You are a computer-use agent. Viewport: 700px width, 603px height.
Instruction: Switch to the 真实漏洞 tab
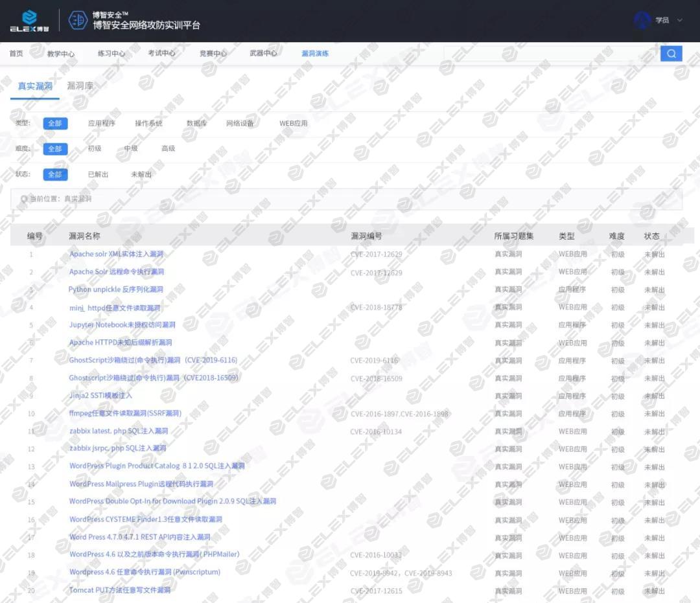point(35,86)
